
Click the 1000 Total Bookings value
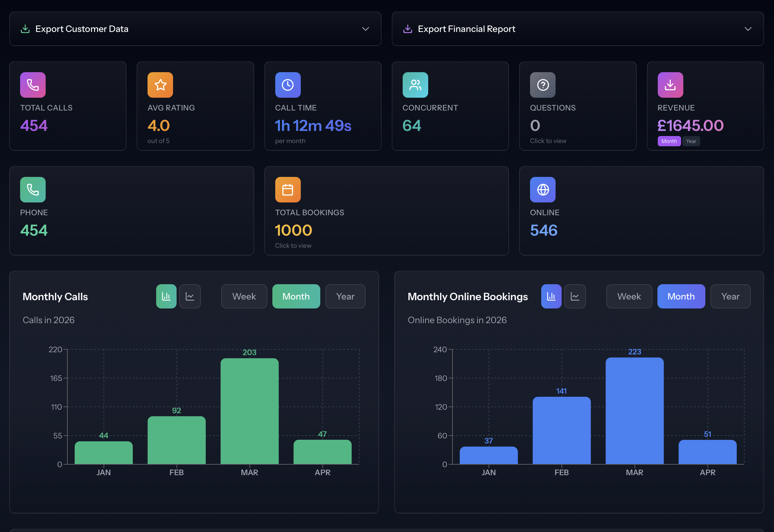293,230
